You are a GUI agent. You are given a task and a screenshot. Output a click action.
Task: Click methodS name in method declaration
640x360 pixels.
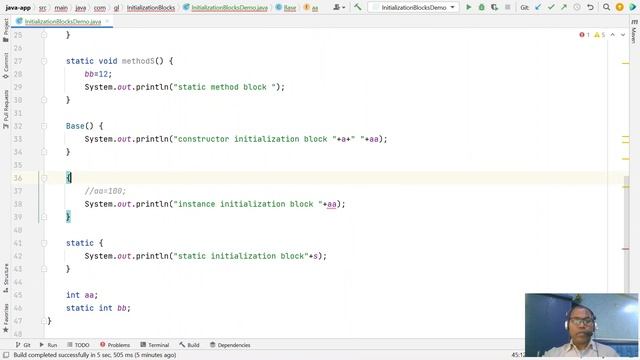[138, 61]
